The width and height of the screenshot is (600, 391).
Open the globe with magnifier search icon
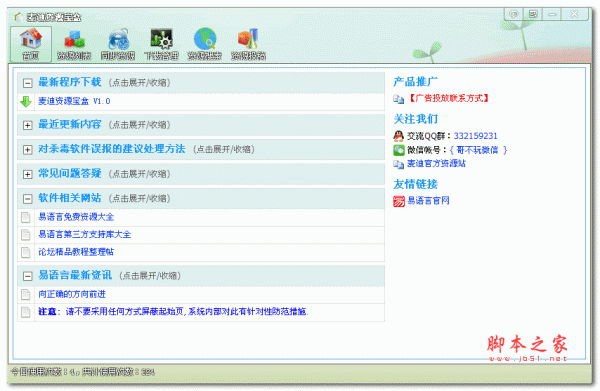click(x=205, y=40)
